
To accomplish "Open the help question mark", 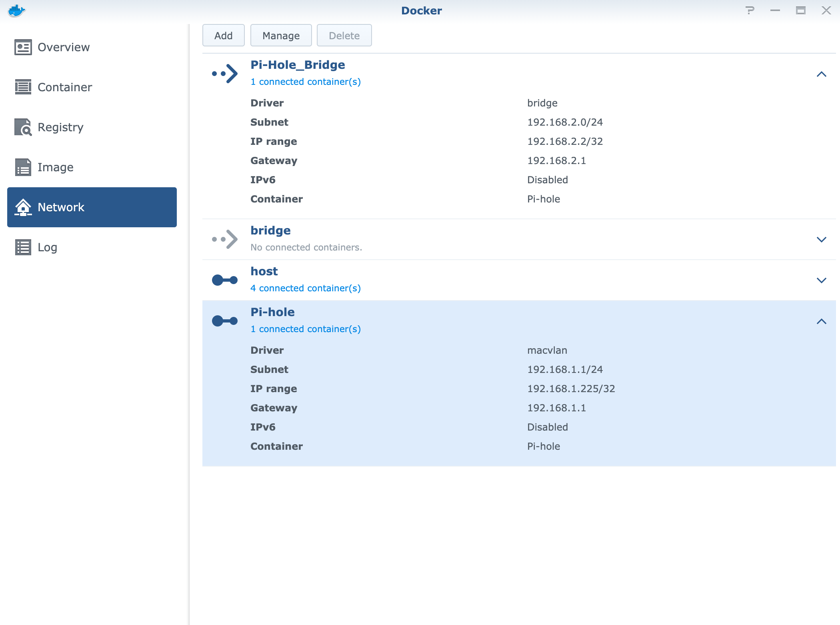I will pyautogui.click(x=750, y=10).
